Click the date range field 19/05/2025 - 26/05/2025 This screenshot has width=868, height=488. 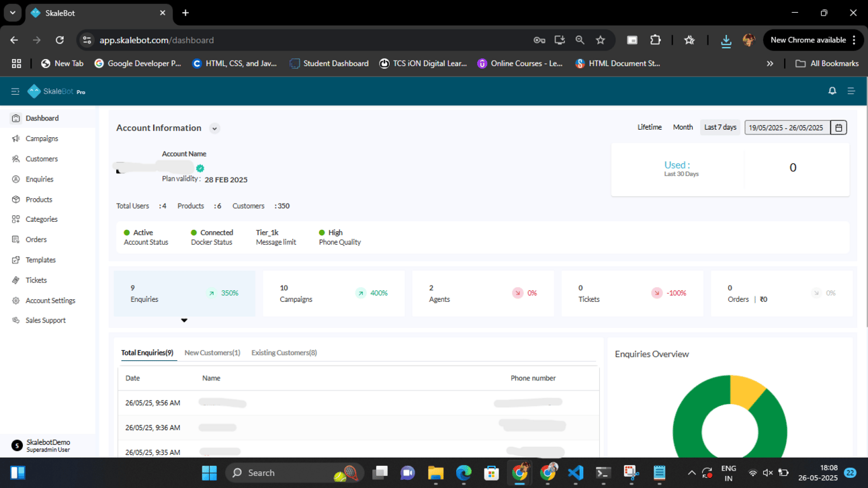click(787, 128)
